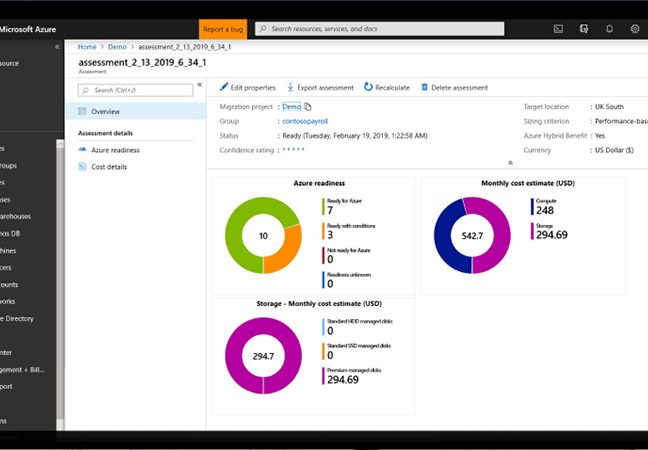This screenshot has height=450, width=648.
Task: Click the confidence rating stars
Action: coord(293,149)
